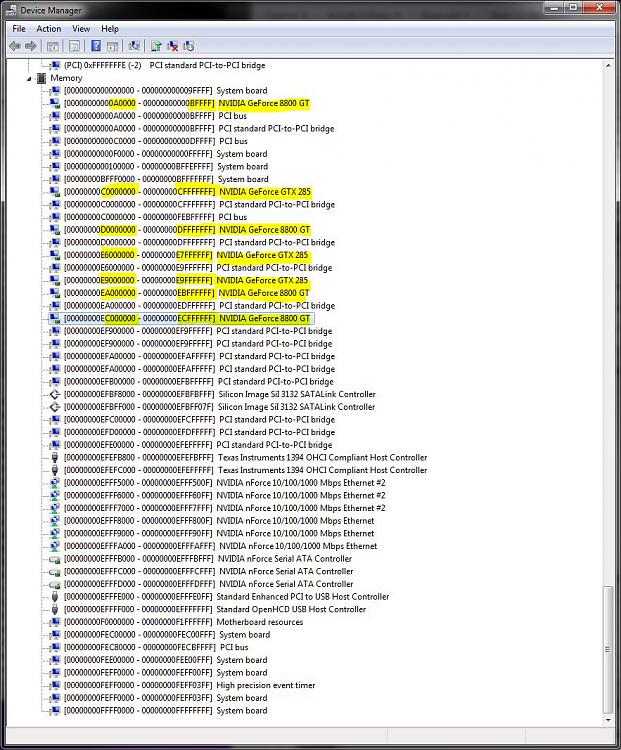Select PCI bus row at 00000000000C0000
The width and height of the screenshot is (621, 750).
tap(155, 141)
